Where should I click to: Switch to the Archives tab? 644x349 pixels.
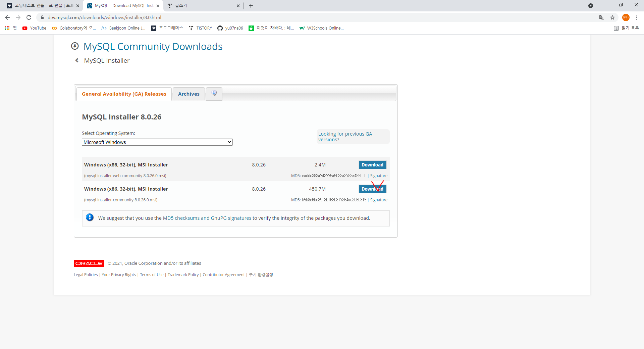[189, 94]
